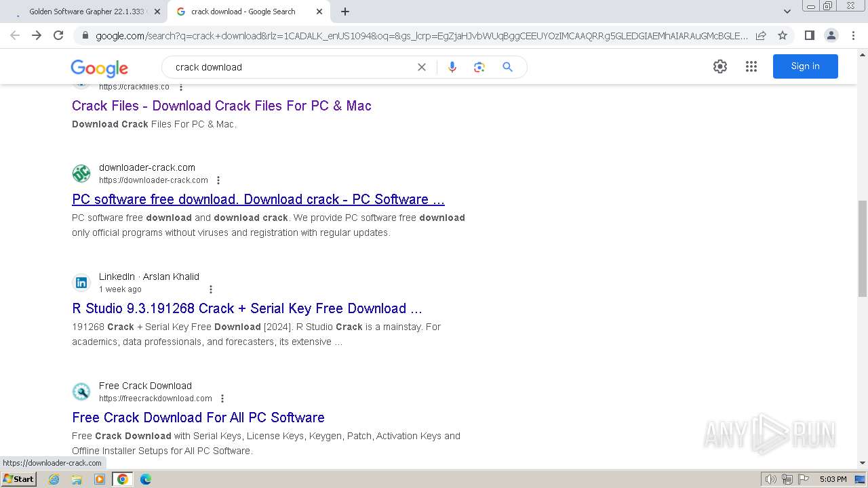Submit search with magnifier icon
Viewport: 868px width, 488px height.
click(x=507, y=67)
